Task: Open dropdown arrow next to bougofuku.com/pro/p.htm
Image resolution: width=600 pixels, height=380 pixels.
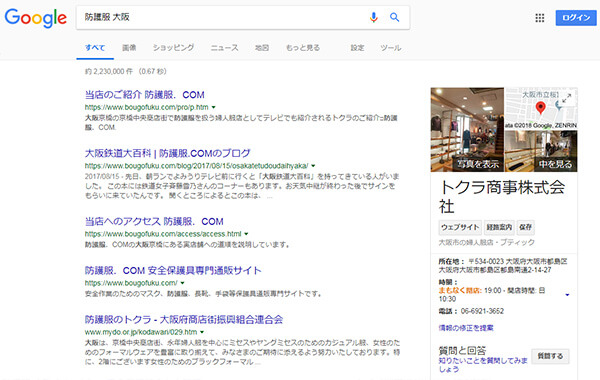Action: click(214, 107)
